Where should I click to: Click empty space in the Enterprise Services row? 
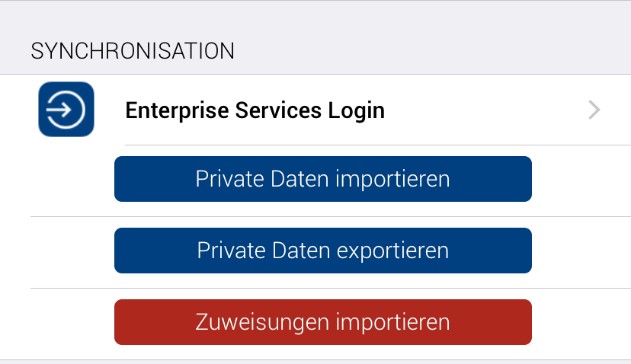coord(488,110)
